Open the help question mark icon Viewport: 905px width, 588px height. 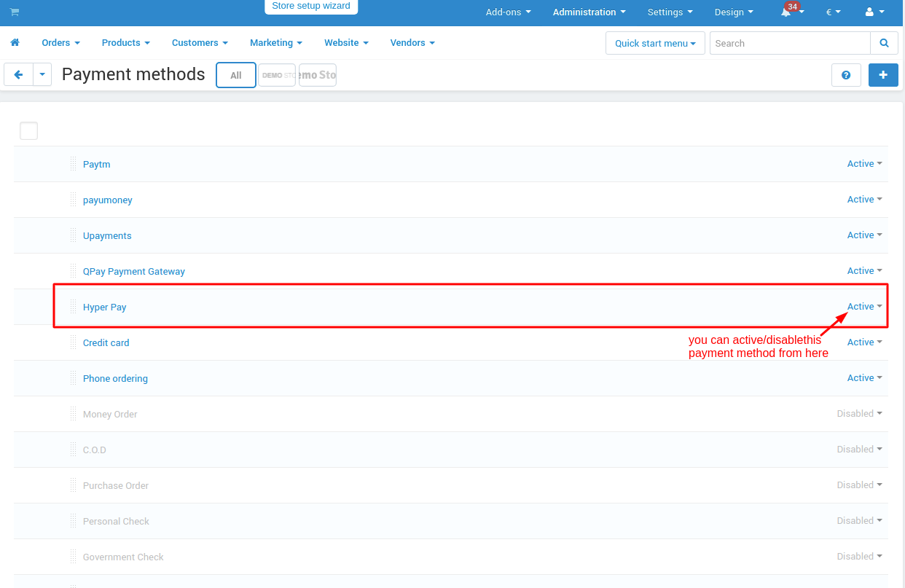(846, 75)
